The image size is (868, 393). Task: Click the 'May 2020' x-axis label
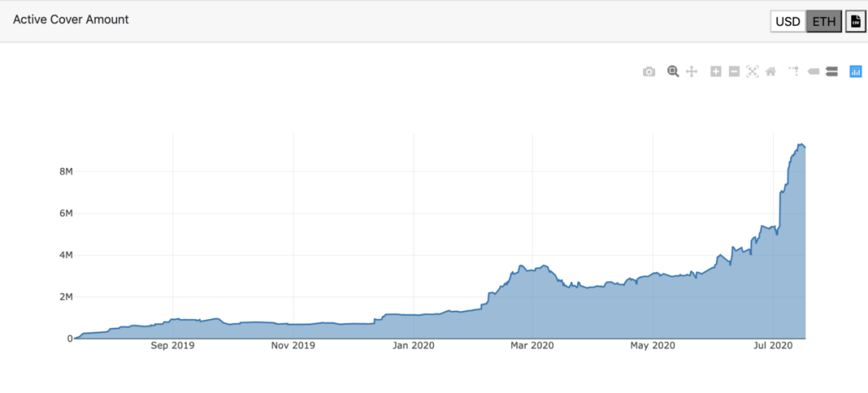tap(653, 346)
